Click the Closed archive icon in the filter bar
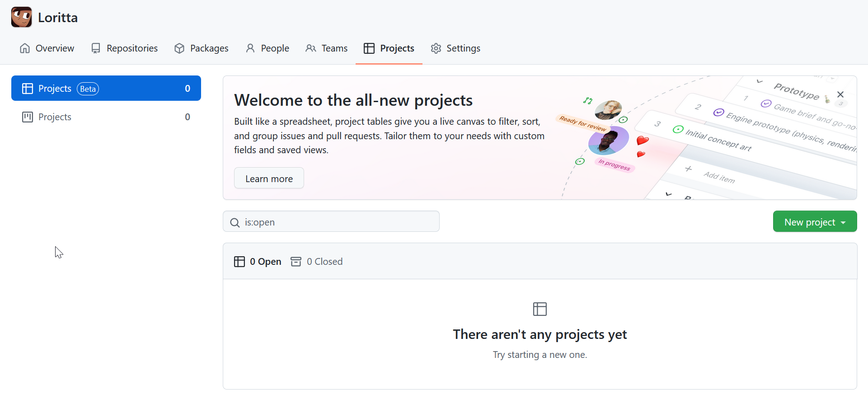This screenshot has height=404, width=868. pos(296,261)
